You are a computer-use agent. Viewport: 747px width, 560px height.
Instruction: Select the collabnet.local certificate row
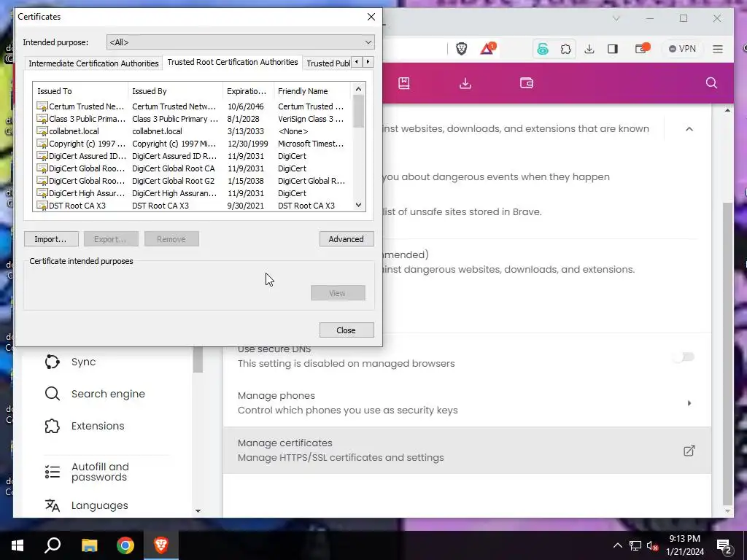[x=193, y=131]
